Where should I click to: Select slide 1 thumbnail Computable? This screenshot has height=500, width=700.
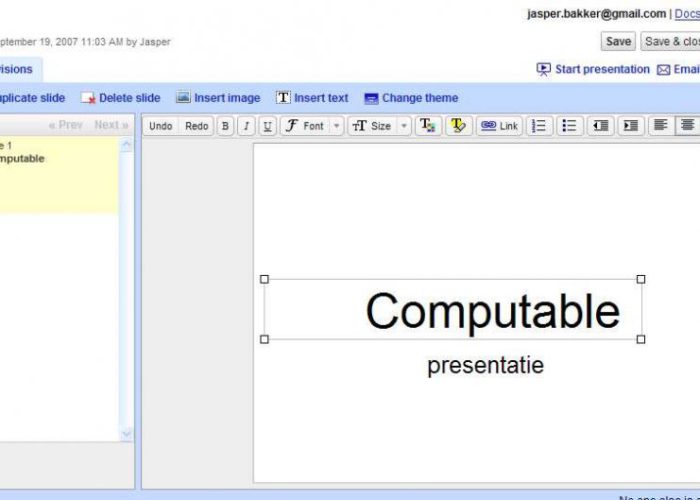pos(59,175)
